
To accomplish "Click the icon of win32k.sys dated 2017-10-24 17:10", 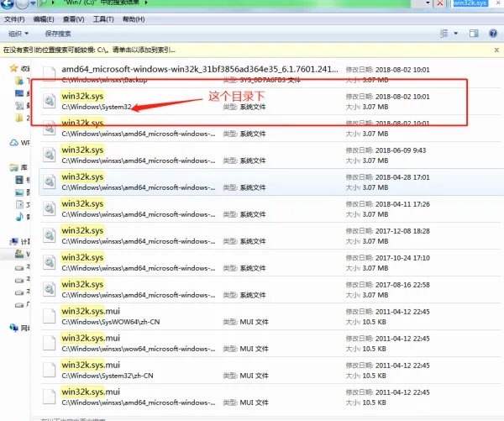I will click(50, 262).
